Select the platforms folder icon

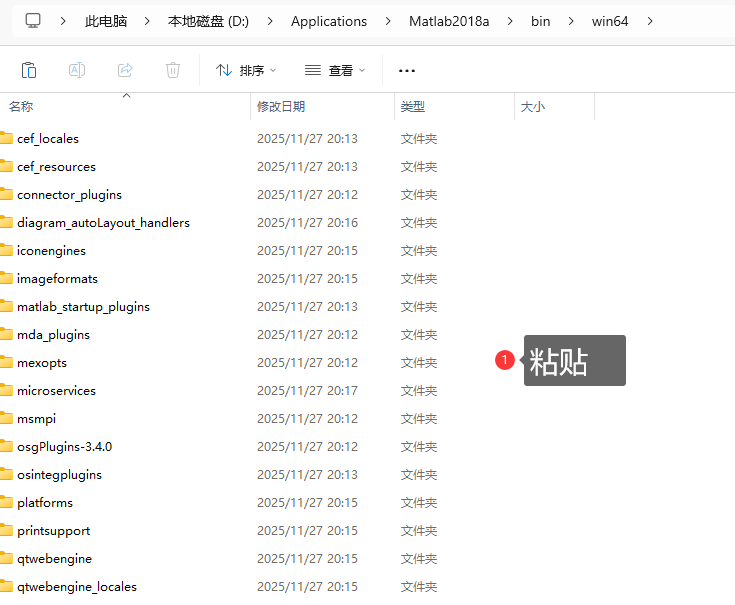(x=6, y=502)
